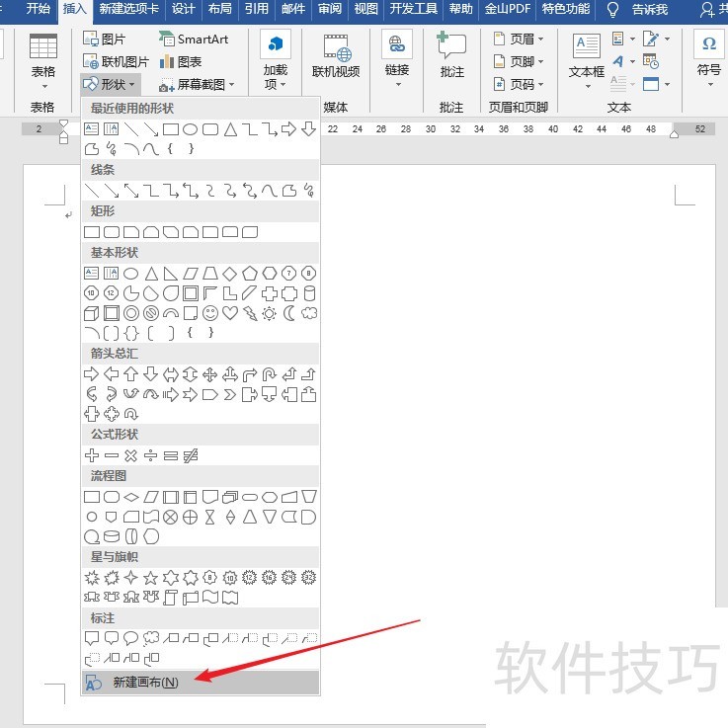Select the curve line shape

point(270,190)
